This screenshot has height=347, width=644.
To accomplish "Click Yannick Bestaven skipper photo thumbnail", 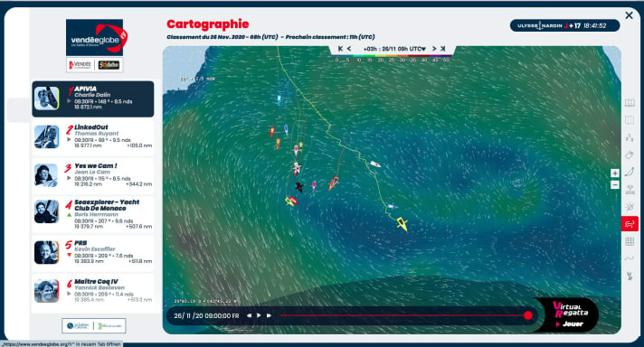I will [x=46, y=291].
